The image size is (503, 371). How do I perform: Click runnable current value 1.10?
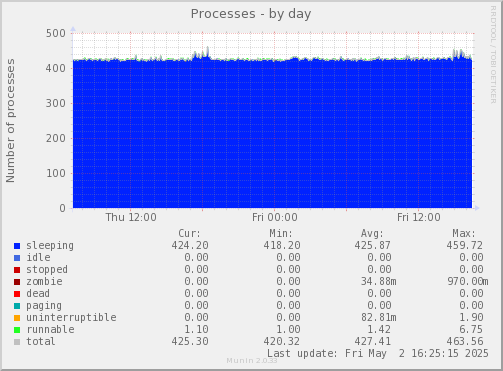click(196, 329)
